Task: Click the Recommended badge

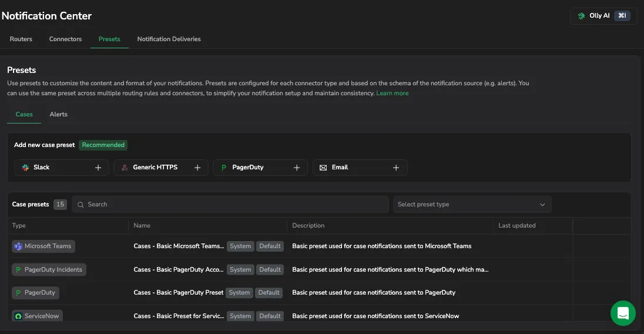Action: pyautogui.click(x=103, y=145)
